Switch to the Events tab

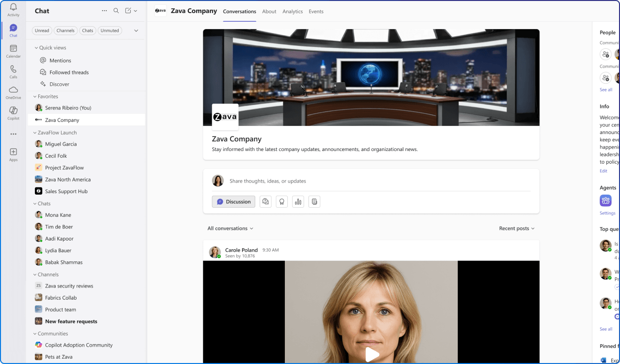[316, 12]
